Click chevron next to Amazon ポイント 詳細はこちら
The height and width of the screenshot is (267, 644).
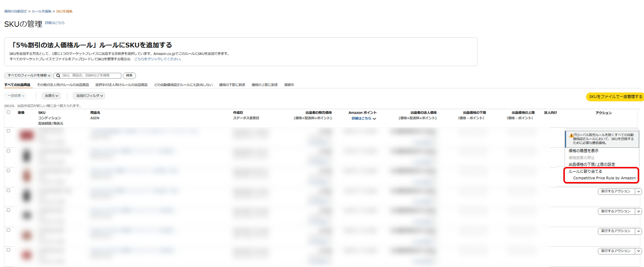[374, 119]
